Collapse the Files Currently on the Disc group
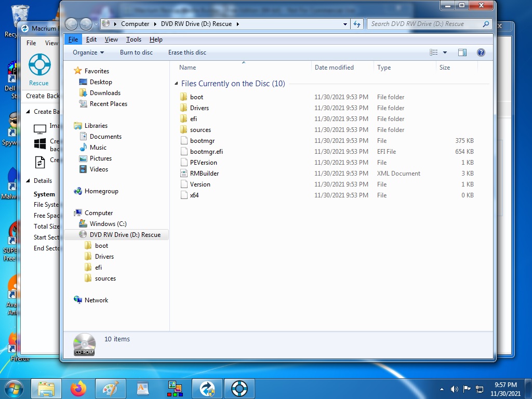 176,84
